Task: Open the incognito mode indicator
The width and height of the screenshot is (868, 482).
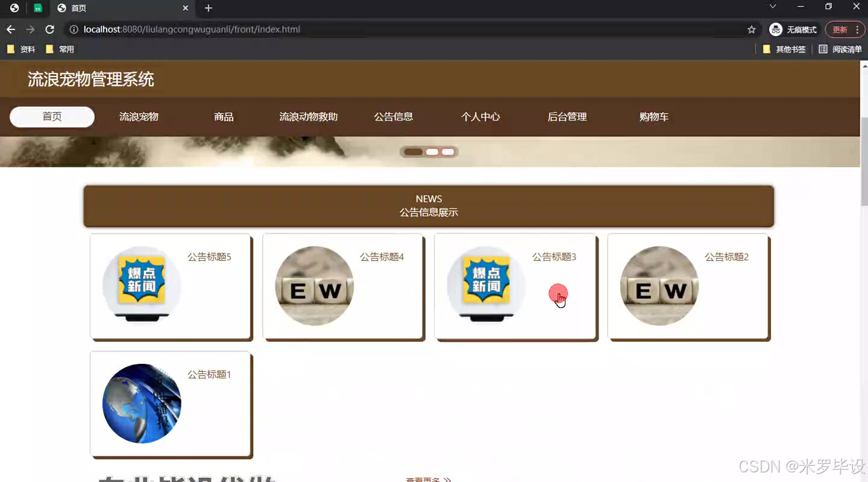Action: pos(793,30)
